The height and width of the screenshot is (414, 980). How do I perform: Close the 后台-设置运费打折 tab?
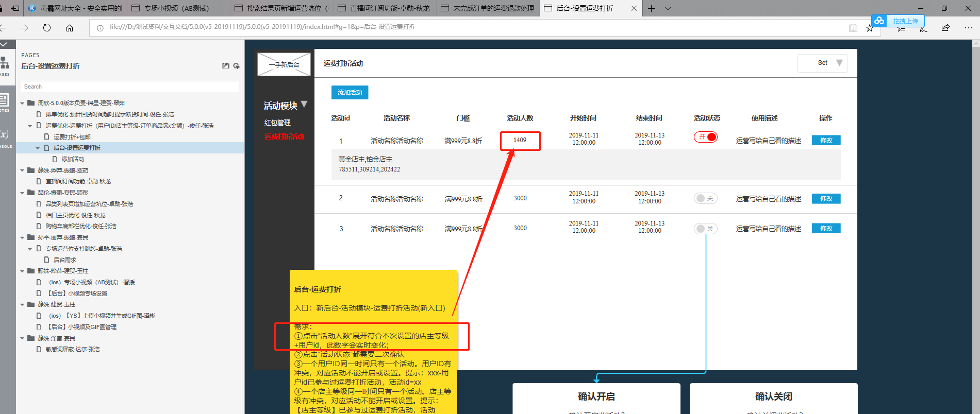click(634, 8)
